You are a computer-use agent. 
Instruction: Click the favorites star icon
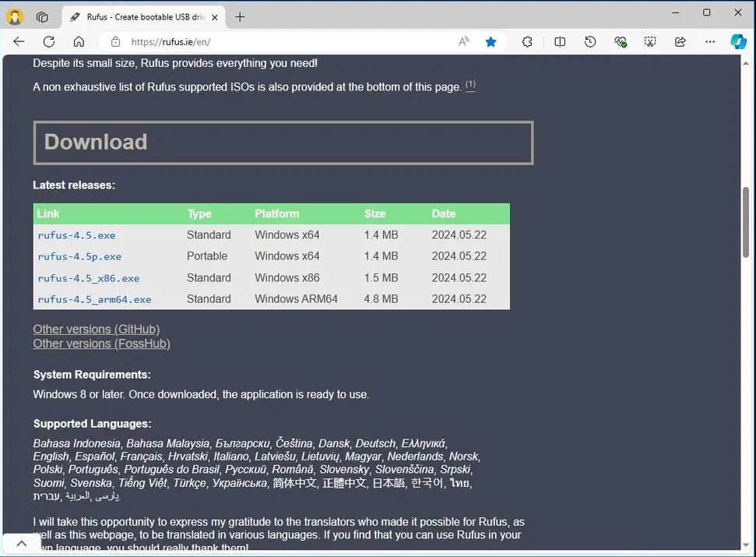491,42
